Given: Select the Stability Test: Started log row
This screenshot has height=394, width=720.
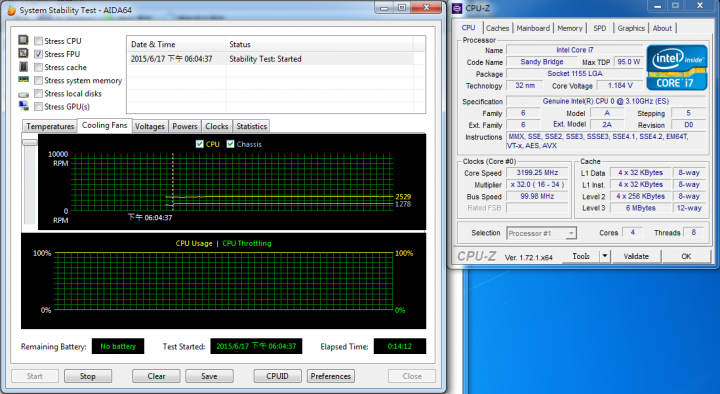Looking at the screenshot, I should tap(270, 59).
